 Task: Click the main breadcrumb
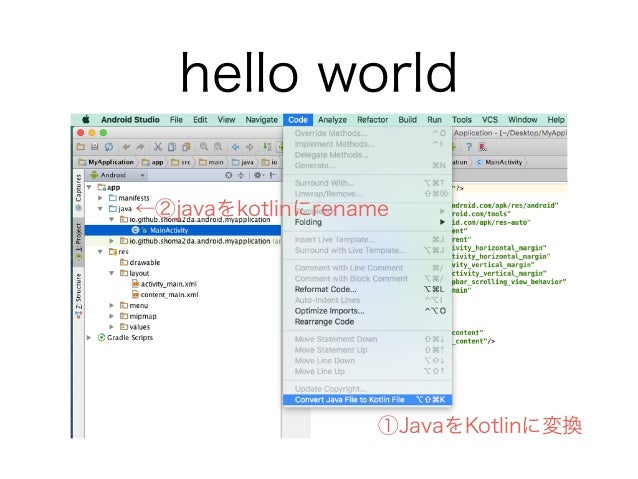[212, 162]
